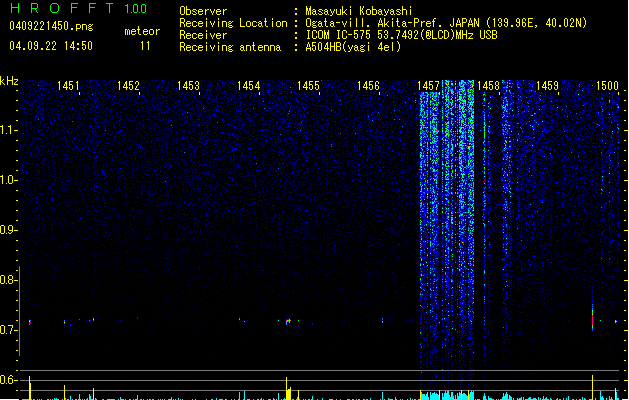The height and width of the screenshot is (400, 629).
Task: Click the tall yellow power spike before 1455
Action: pos(286,388)
